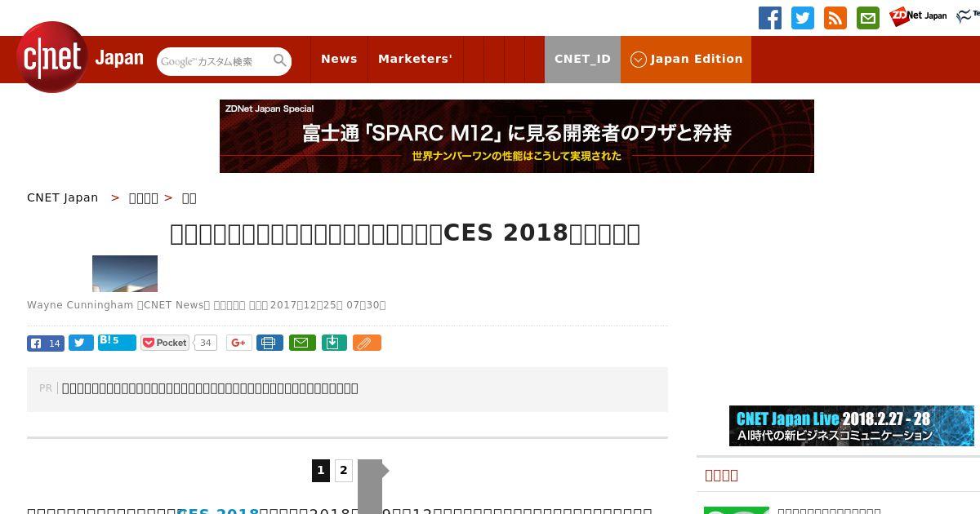Email article via green envelope share icon
The height and width of the screenshot is (514, 980).
tap(301, 343)
